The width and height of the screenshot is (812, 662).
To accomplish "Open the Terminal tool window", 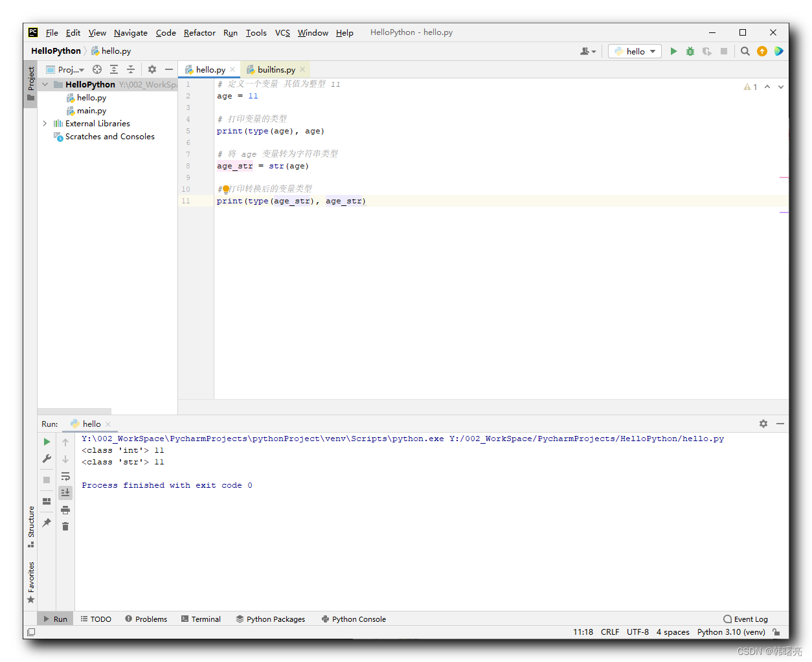I will 201,619.
